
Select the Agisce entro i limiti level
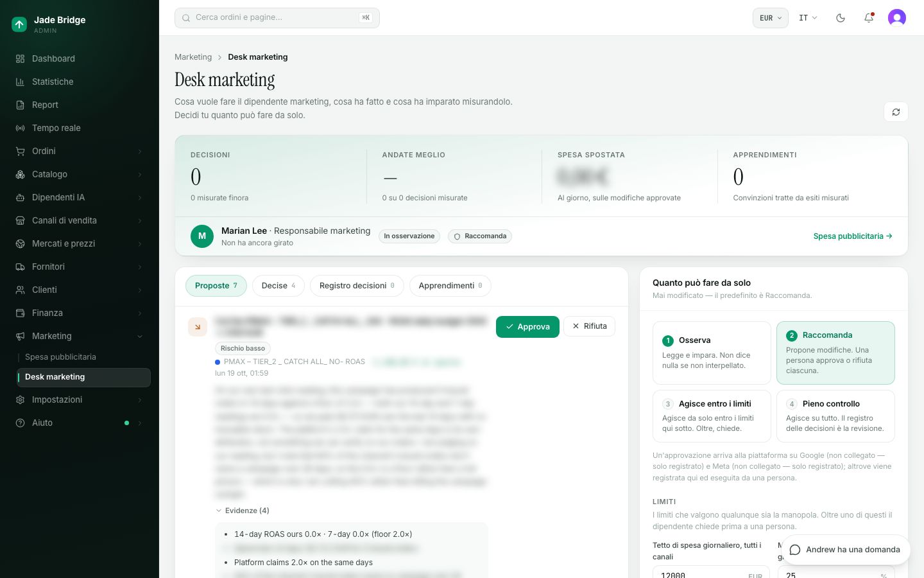click(712, 416)
